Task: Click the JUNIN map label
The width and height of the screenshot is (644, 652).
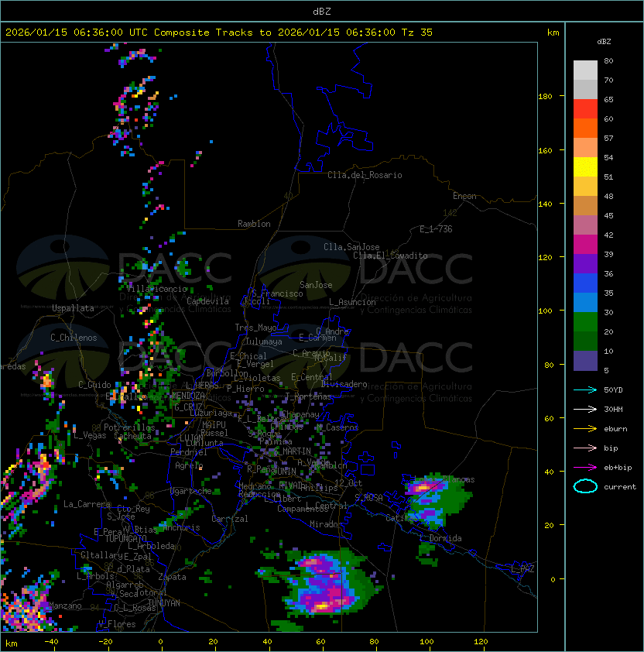Action: click(x=284, y=472)
